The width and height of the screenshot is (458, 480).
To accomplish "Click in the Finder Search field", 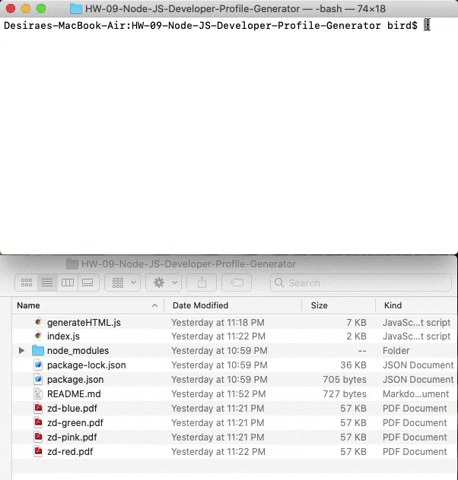I will 361,283.
